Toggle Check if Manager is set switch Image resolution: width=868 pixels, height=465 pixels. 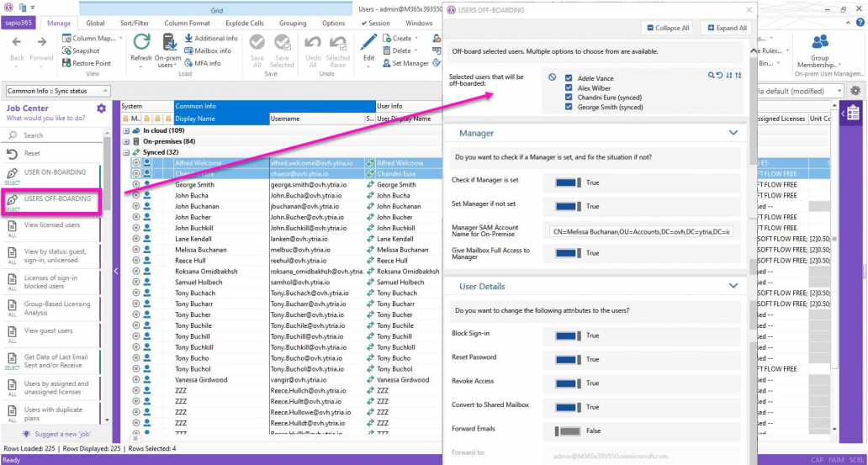coord(569,182)
